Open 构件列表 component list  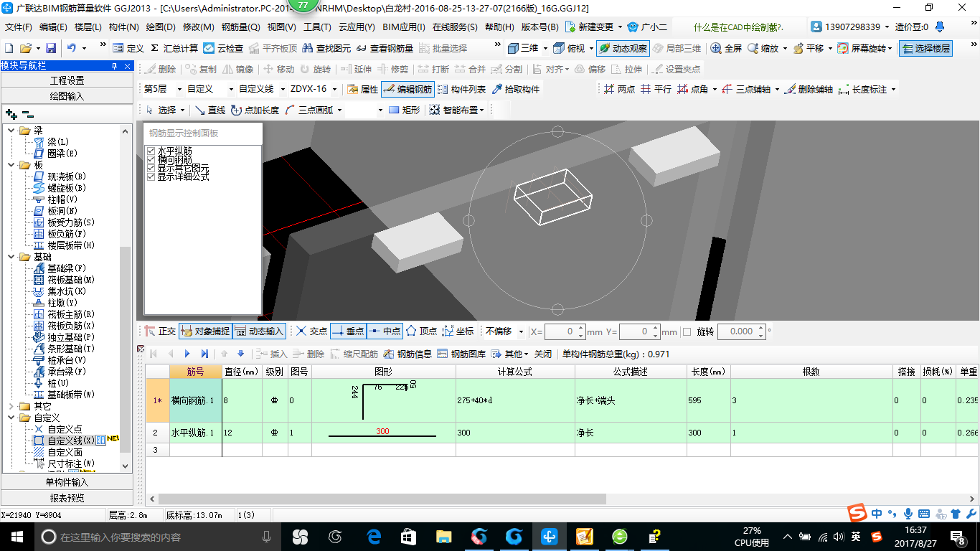point(461,89)
